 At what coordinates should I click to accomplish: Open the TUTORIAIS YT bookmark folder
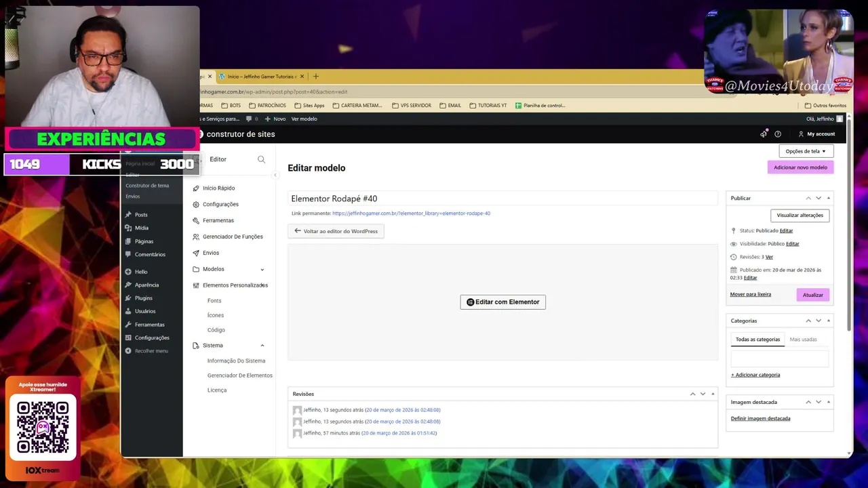tap(488, 106)
